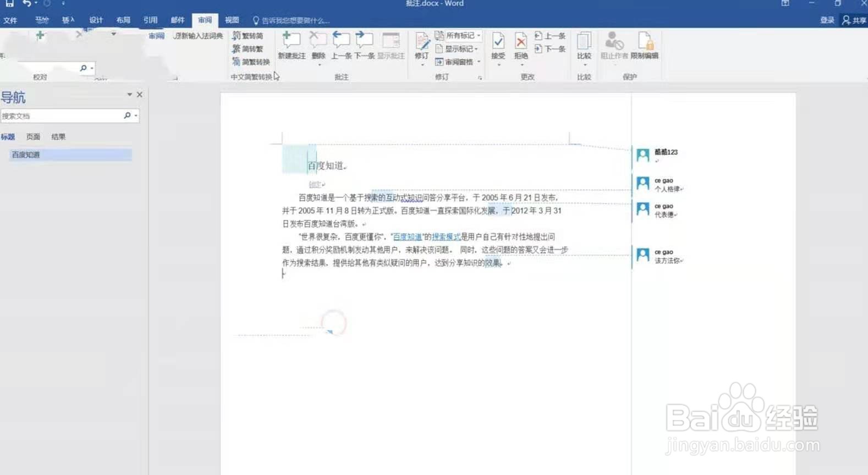868x475 pixels.
Task: Go to next change (下一条) in 更改 group
Action: (550, 49)
